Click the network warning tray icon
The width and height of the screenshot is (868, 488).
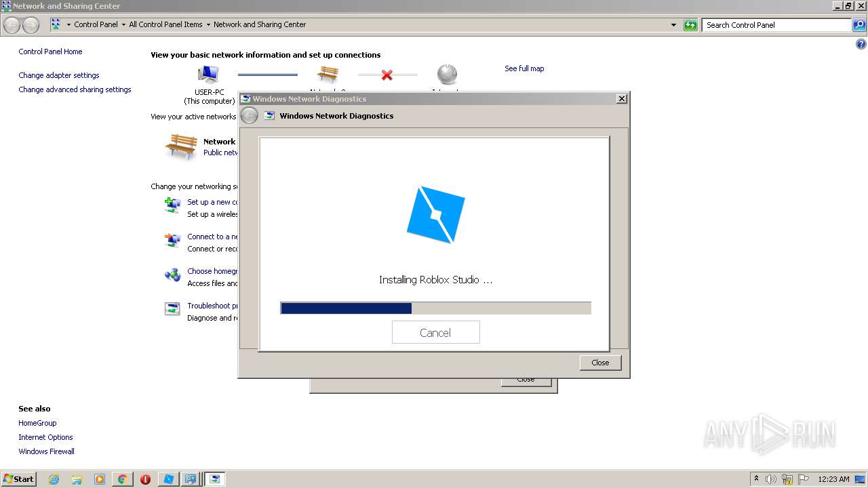(787, 479)
